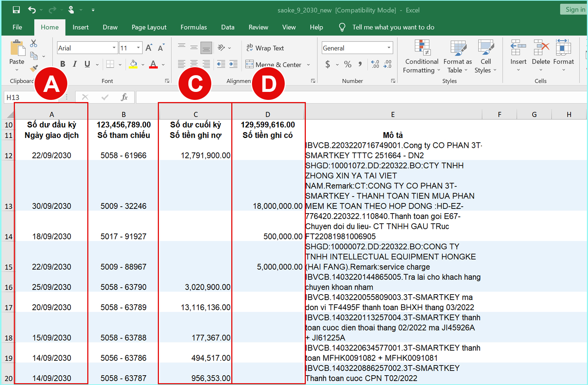
Task: Expand the Merge & Center dropdown arrow
Action: coord(308,65)
